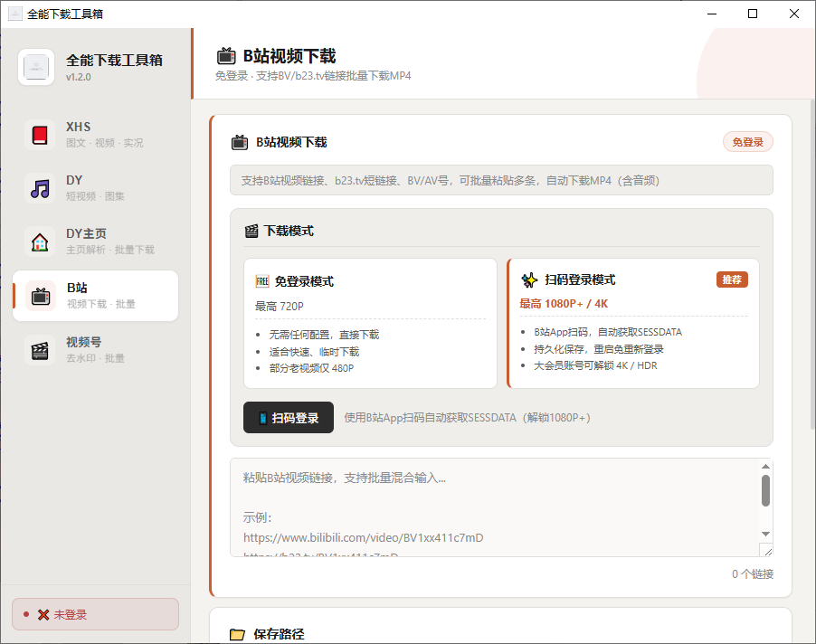
Task: Click the 保存路径 heading
Action: [x=279, y=634]
